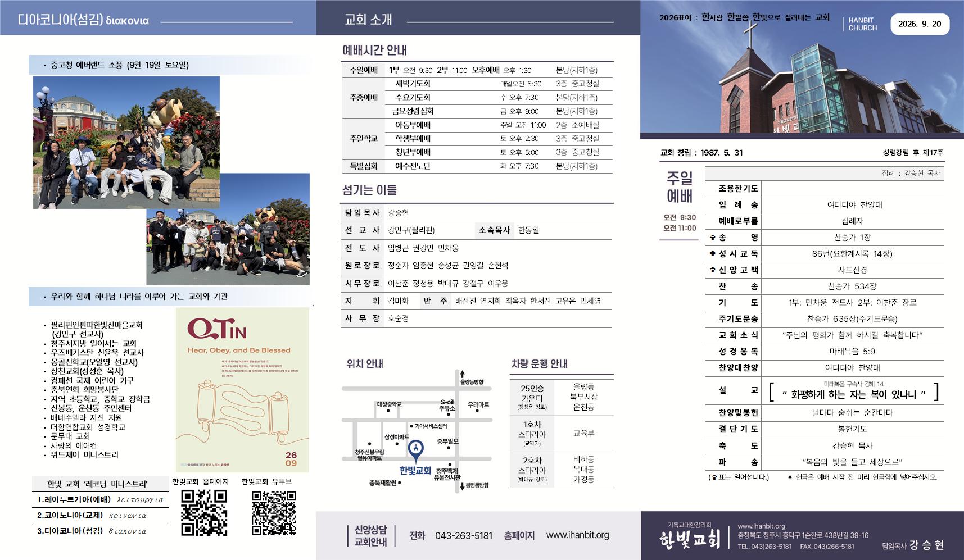
Task: Click the 2026. 9. 20 date badge
Action: pos(920,24)
